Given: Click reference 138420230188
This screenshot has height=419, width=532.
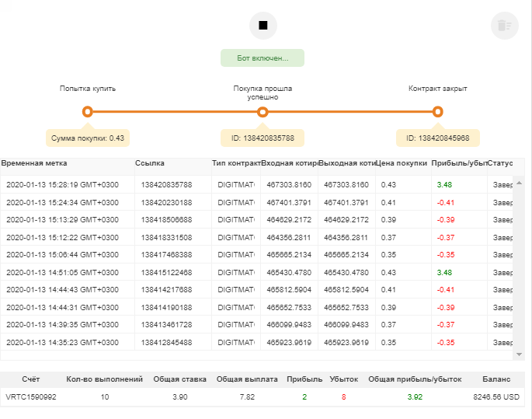Looking at the screenshot, I should pos(166,202).
